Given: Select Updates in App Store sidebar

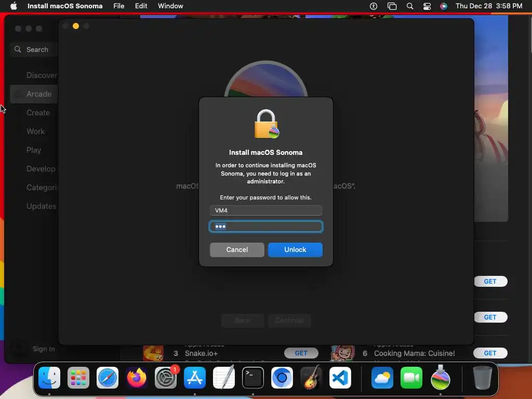Looking at the screenshot, I should pos(42,206).
